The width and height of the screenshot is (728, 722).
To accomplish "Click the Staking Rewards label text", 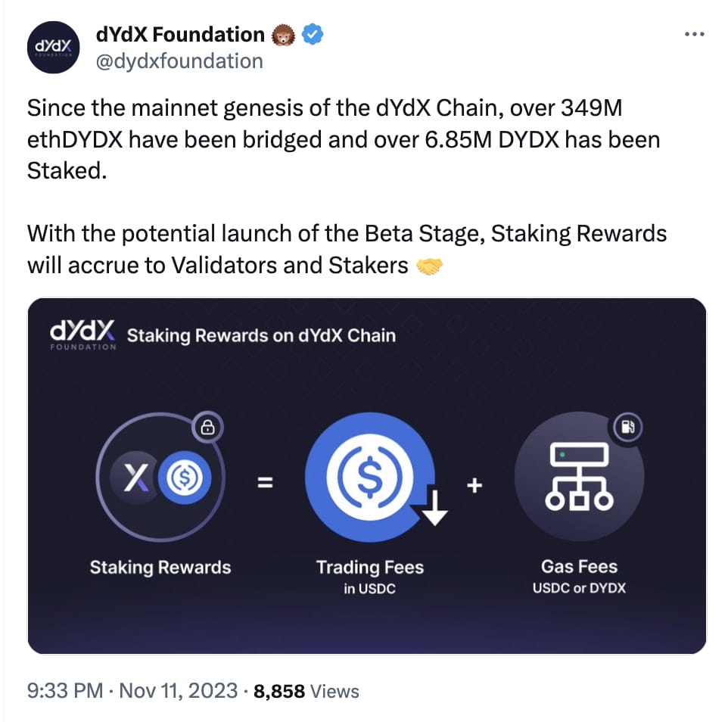I will coord(160,567).
